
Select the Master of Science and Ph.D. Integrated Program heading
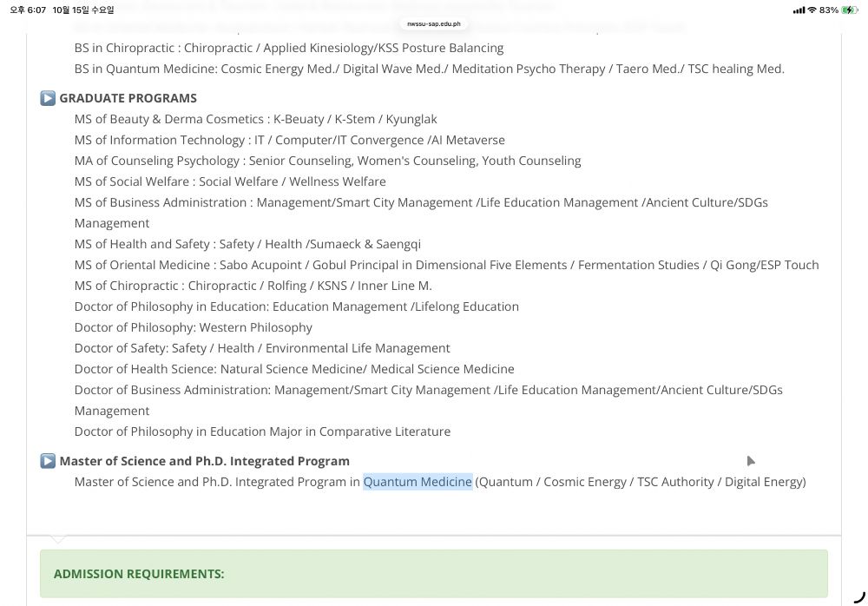tap(204, 461)
